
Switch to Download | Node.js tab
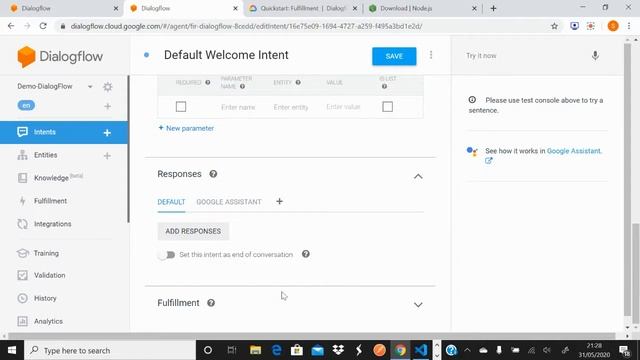(422, 8)
